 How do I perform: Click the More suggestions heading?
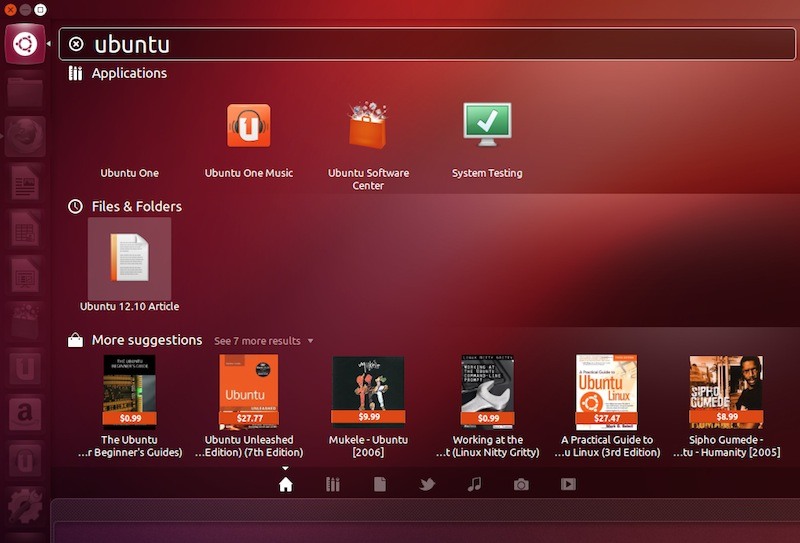[x=147, y=340]
